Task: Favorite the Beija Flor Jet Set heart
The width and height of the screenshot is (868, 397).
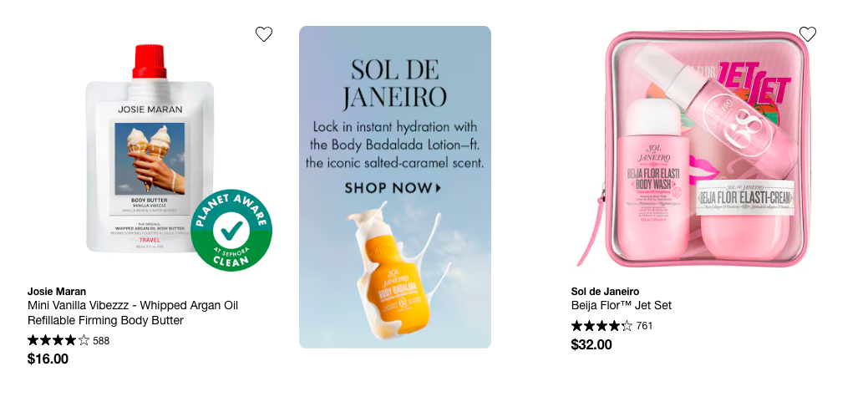Action: point(807,34)
